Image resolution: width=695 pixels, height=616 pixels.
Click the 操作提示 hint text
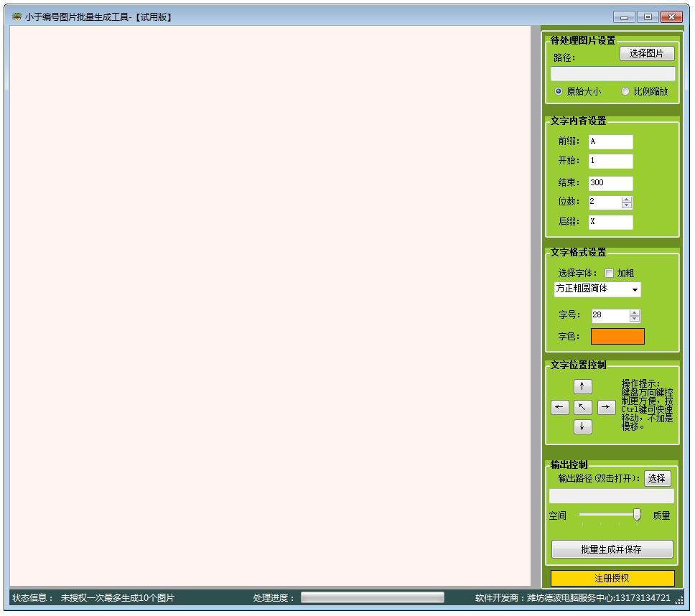tap(647, 405)
